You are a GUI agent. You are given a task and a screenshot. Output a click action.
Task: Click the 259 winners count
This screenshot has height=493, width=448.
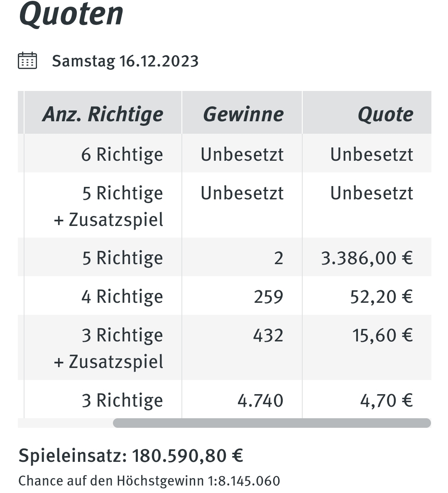269,297
